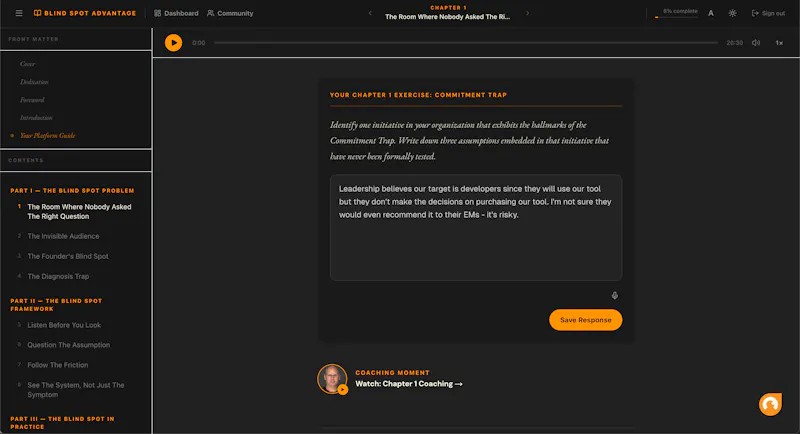
Task: Click the chapter title in the header
Action: tap(447, 17)
